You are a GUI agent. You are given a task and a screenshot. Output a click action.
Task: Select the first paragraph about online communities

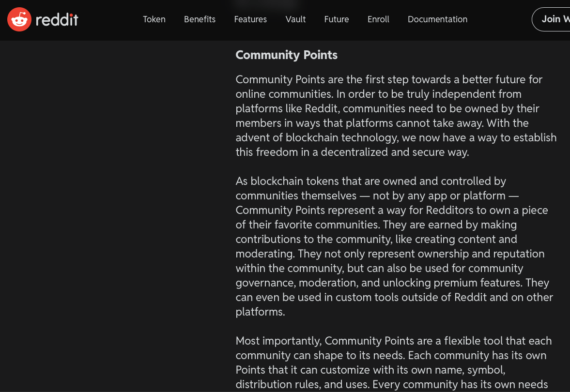click(x=395, y=116)
